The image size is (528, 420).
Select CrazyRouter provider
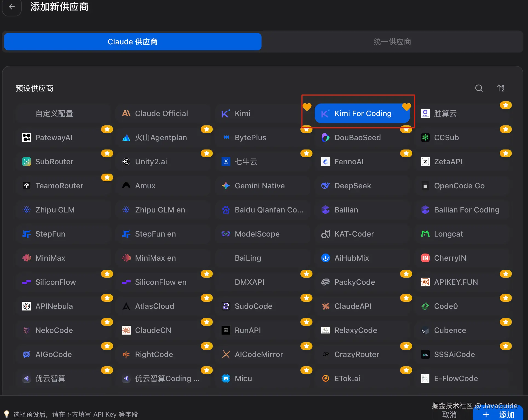coord(363,354)
